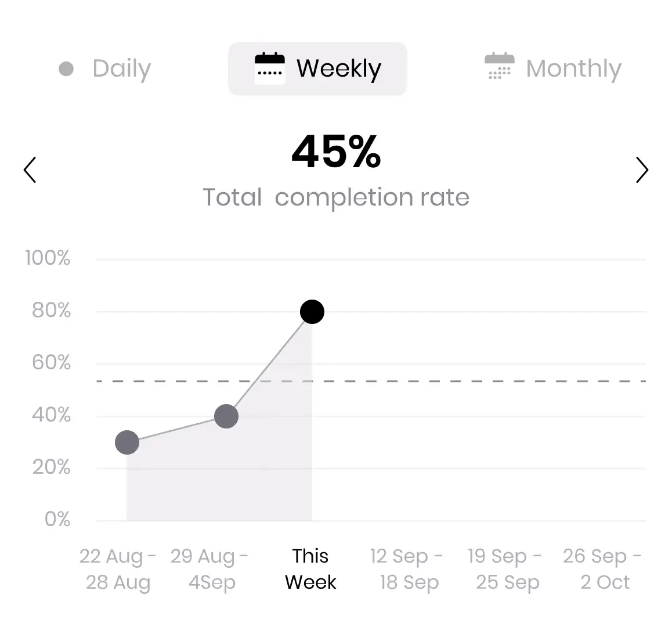The image size is (672, 641).
Task: Click the right navigation chevron
Action: click(x=642, y=170)
